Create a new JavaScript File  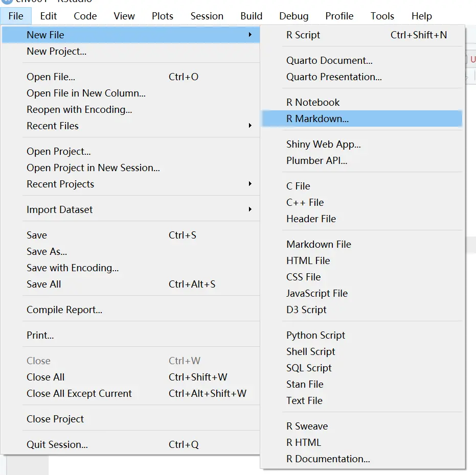362,293
